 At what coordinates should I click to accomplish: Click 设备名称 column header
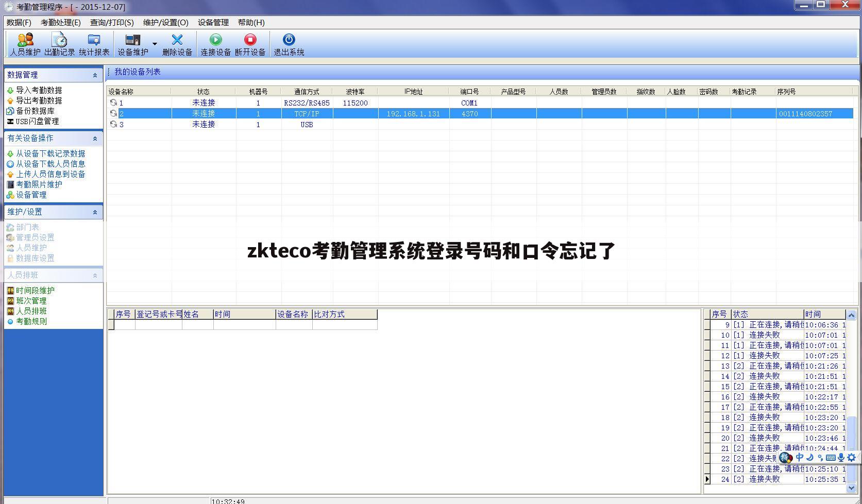(139, 92)
